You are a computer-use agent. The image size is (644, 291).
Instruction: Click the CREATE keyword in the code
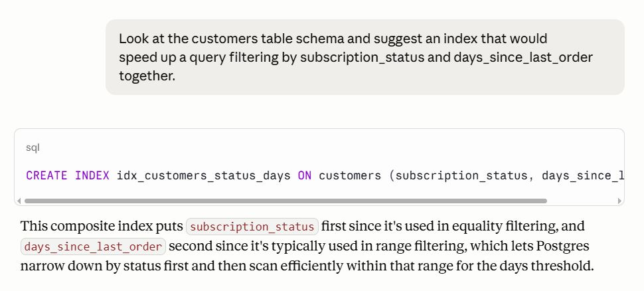tap(46, 175)
